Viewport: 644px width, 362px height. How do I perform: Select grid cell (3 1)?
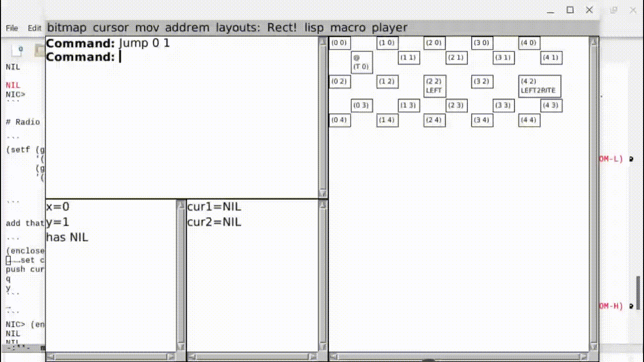(x=504, y=58)
